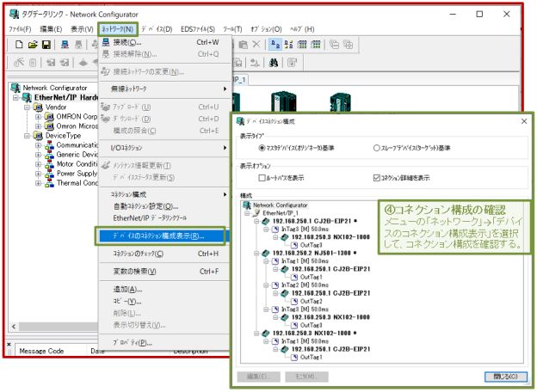
Task: Close the デバイスコネクション構成 dialog
Action: 524,121
